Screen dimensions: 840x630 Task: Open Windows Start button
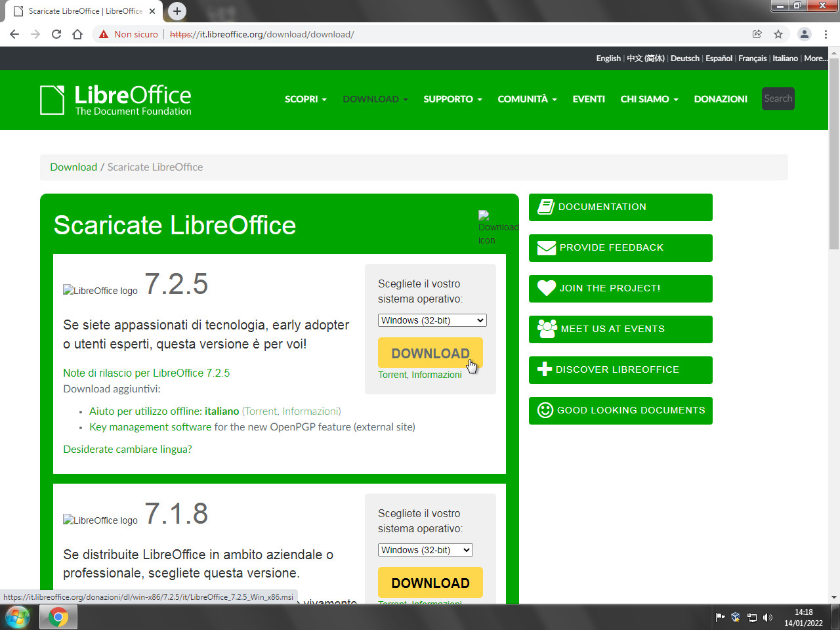pyautogui.click(x=18, y=617)
